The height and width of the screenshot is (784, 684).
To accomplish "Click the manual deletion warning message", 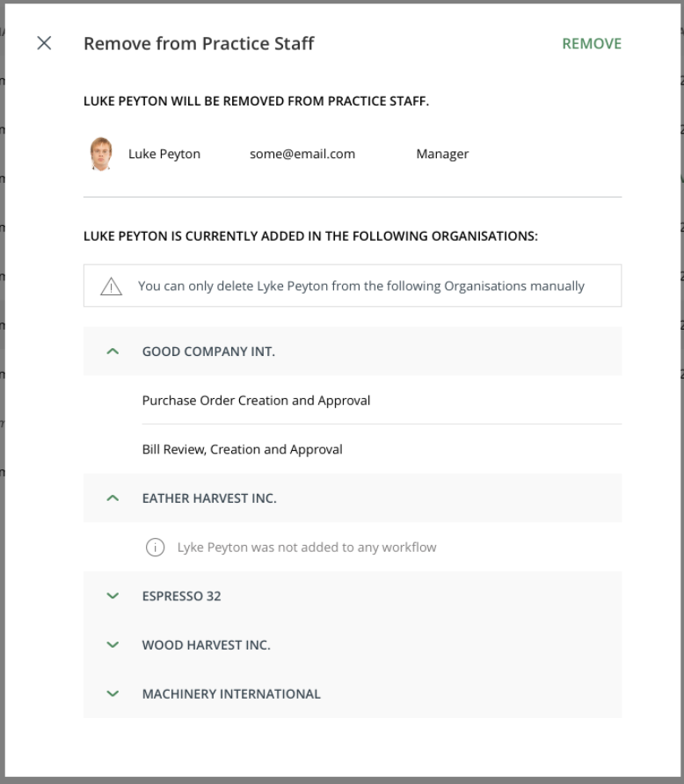I will (360, 287).
